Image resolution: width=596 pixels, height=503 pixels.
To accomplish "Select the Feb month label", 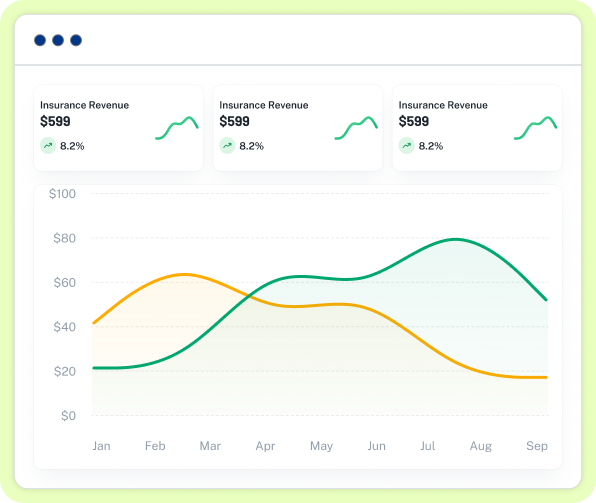I will (155, 446).
